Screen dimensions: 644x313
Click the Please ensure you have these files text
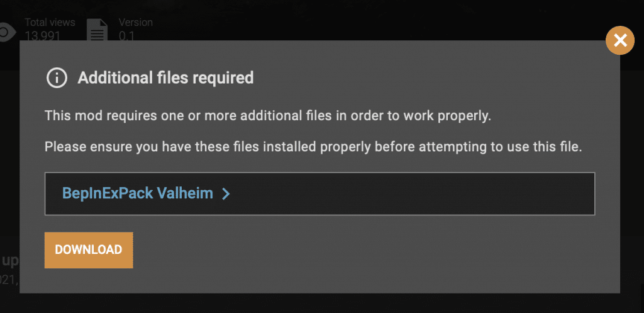point(313,147)
